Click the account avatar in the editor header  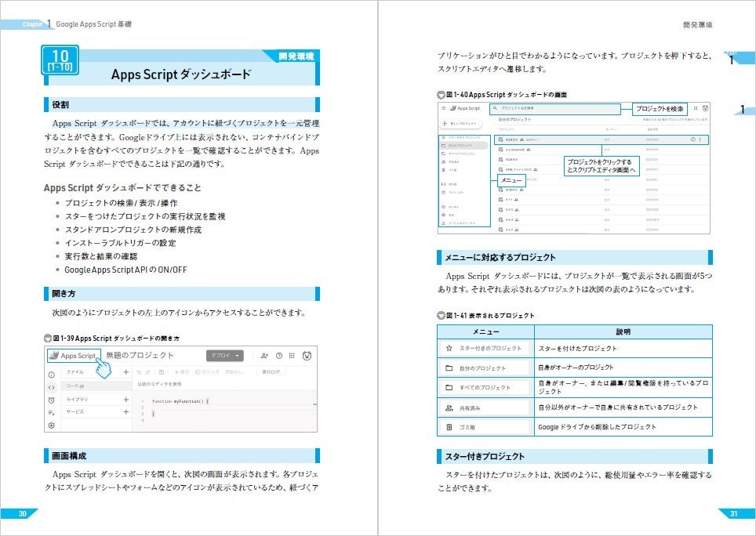click(x=307, y=356)
